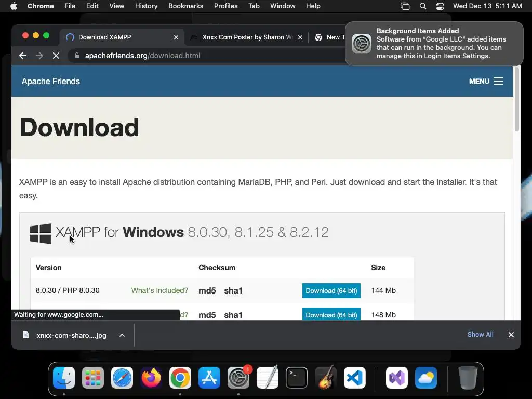Open the History menu

pyautogui.click(x=146, y=6)
